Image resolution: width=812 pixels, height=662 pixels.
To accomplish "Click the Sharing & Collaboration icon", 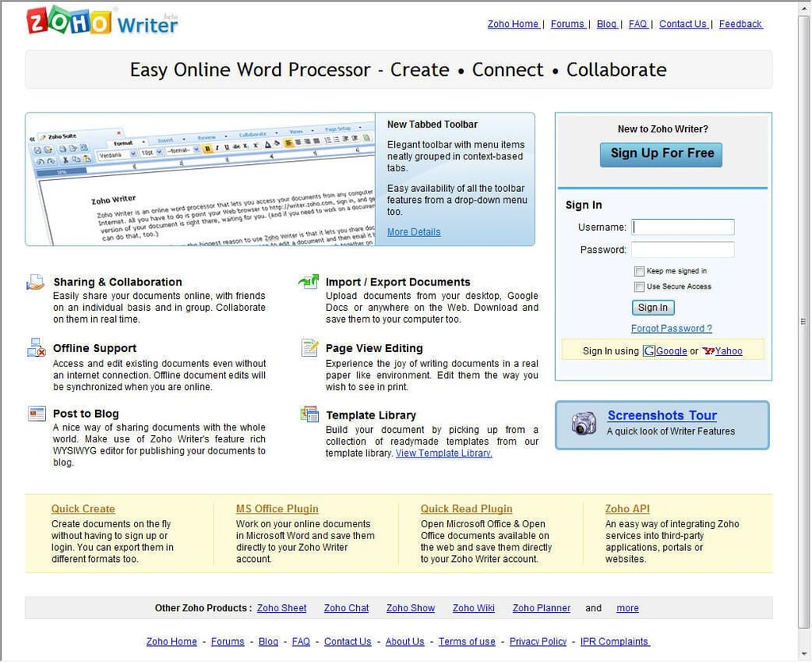I will coord(35,282).
